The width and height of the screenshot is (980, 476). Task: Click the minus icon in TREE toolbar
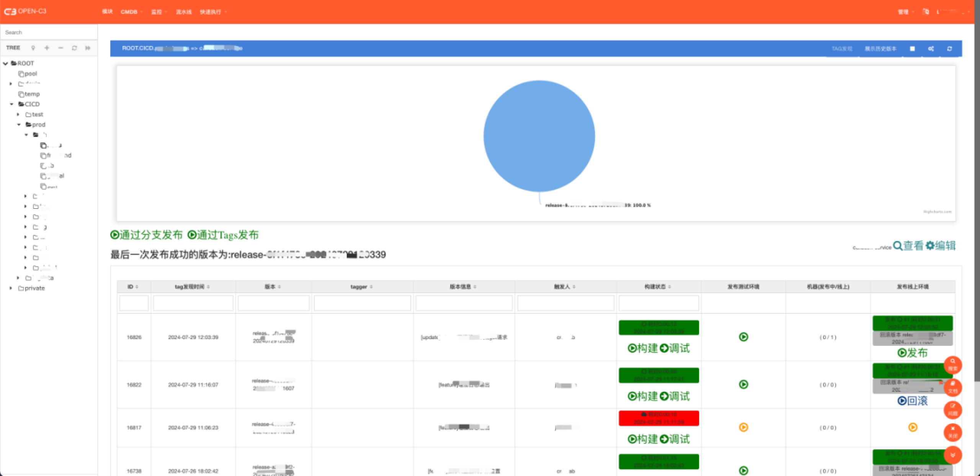point(60,48)
